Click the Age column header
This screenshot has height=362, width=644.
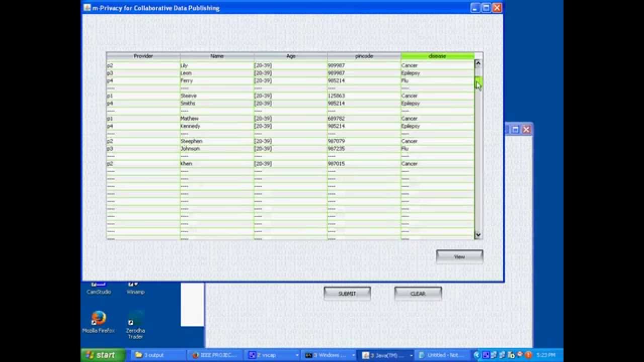pyautogui.click(x=291, y=56)
